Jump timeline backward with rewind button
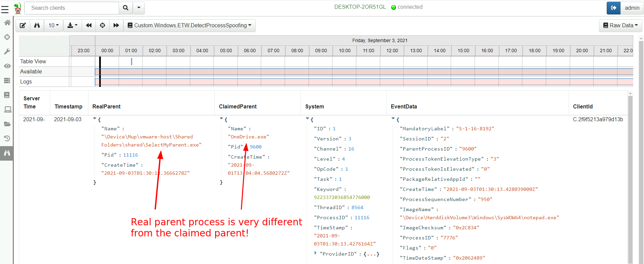644x264 pixels. pos(89,26)
